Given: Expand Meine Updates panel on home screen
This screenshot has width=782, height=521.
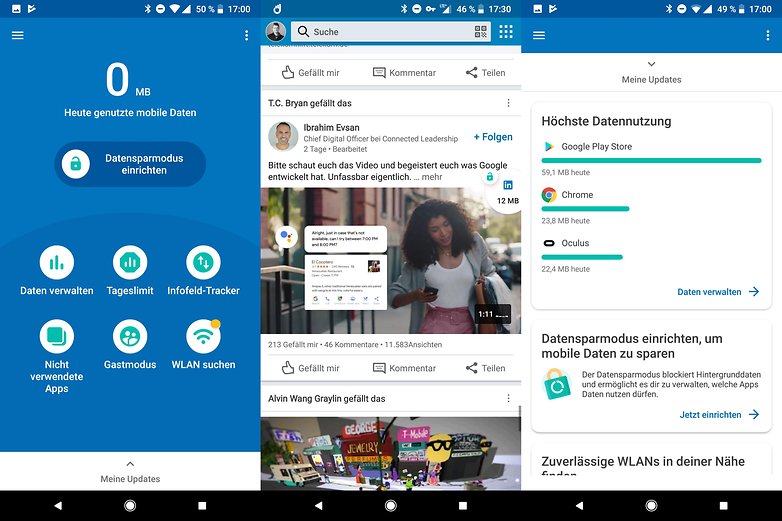Looking at the screenshot, I should click(x=130, y=472).
